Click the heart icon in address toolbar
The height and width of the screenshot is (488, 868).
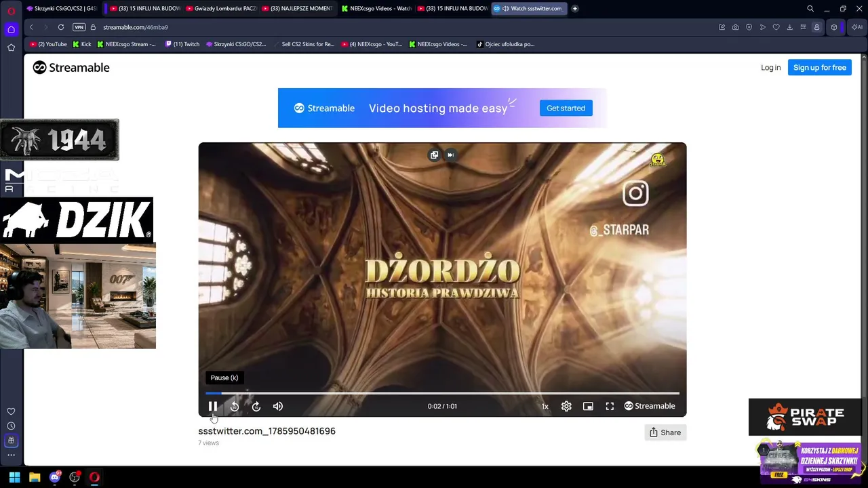(x=776, y=27)
